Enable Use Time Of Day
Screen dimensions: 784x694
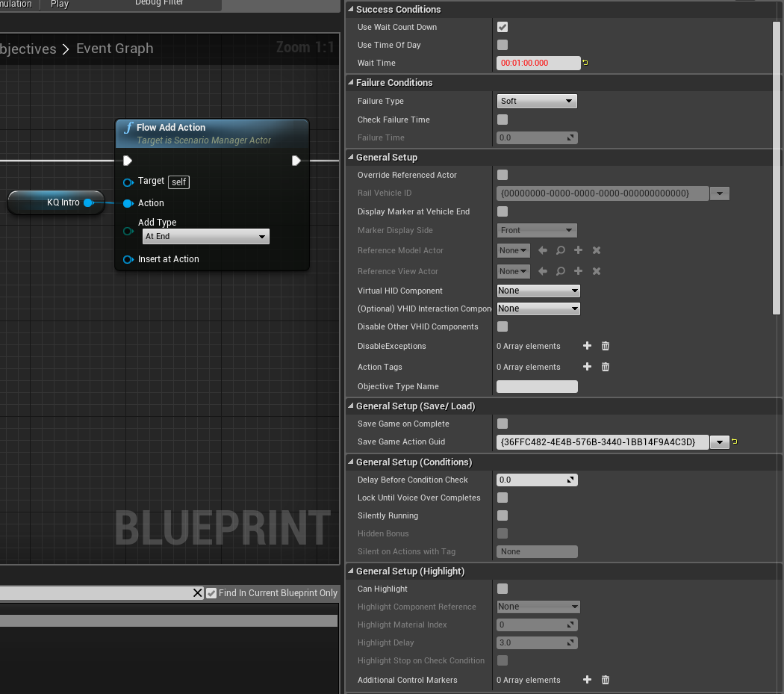tap(502, 45)
